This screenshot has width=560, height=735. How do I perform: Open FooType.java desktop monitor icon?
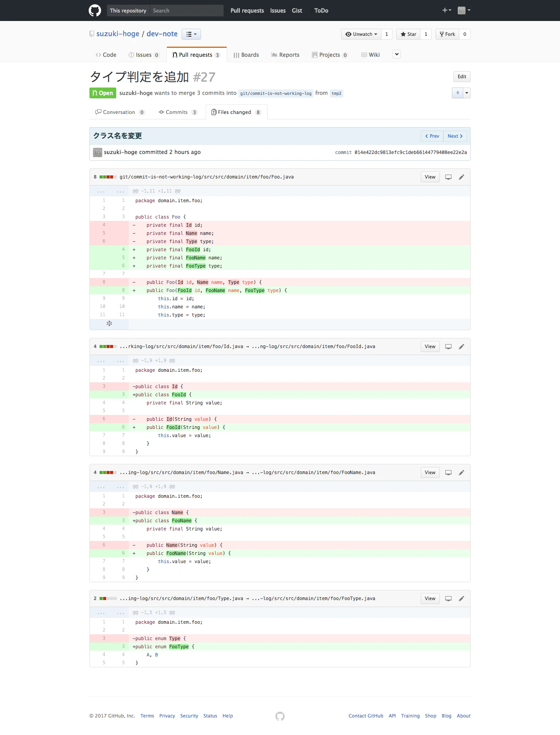[x=448, y=598]
